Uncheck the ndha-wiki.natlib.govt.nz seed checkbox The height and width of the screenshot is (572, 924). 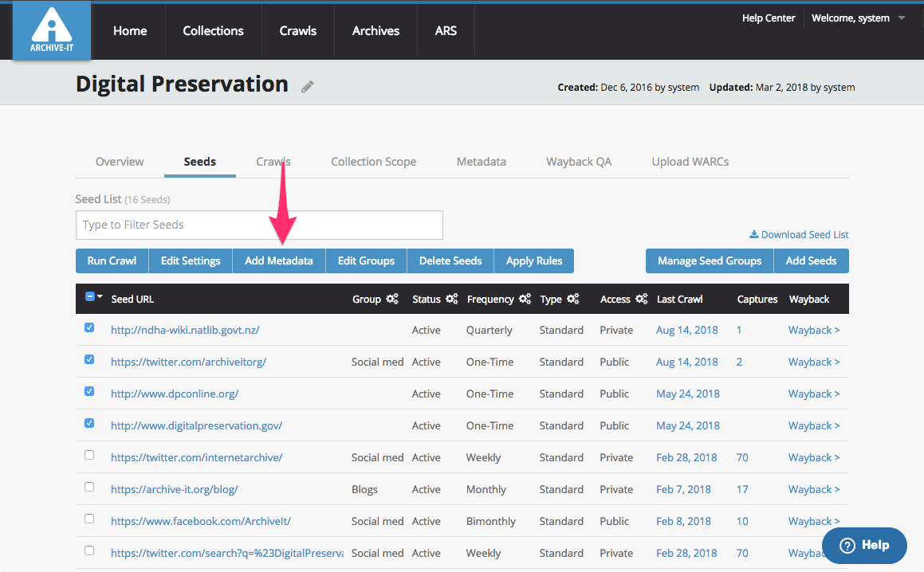(x=89, y=328)
